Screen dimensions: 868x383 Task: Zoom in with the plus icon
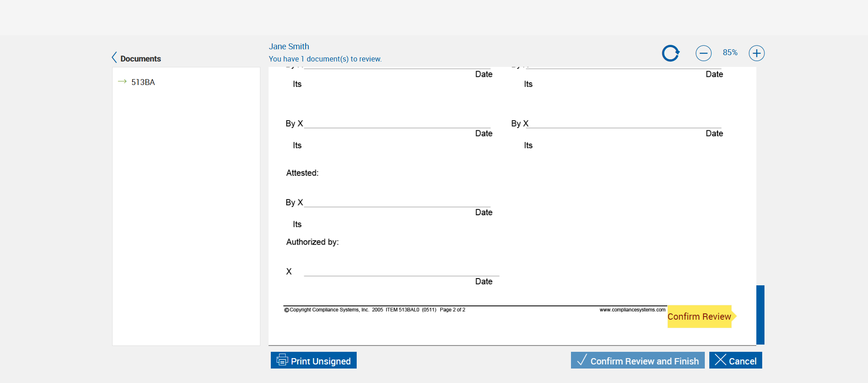756,53
